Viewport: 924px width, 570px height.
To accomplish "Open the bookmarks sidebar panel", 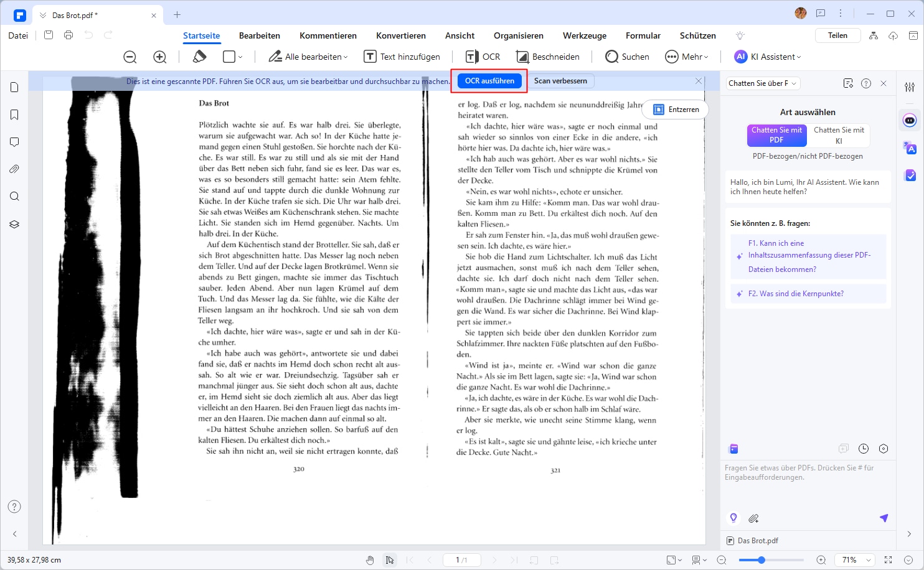I will (14, 114).
